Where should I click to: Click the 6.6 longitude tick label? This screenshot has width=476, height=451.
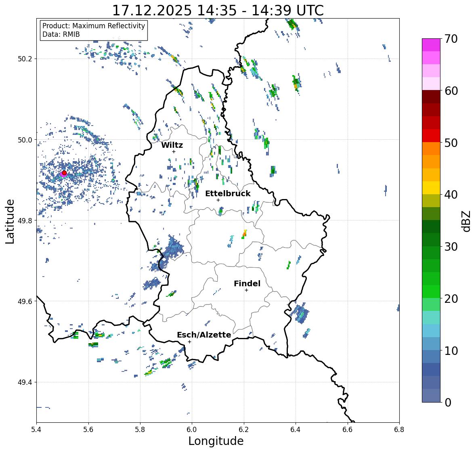348,430
